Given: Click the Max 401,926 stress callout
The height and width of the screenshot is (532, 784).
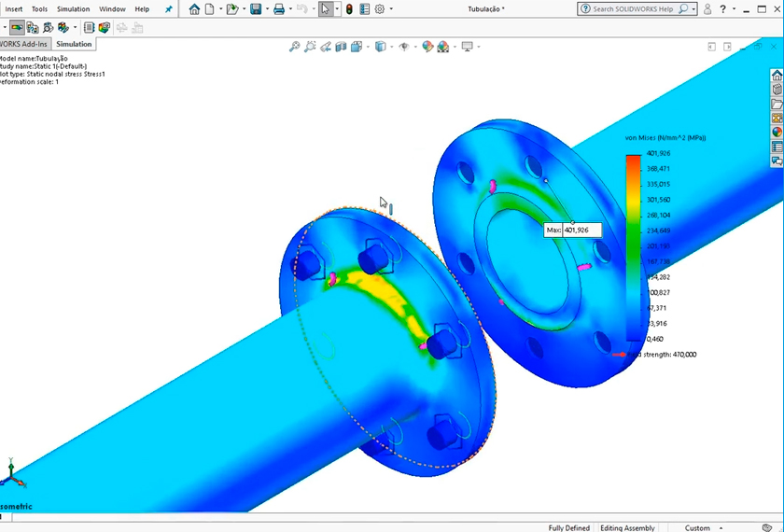Looking at the screenshot, I should 572,230.
